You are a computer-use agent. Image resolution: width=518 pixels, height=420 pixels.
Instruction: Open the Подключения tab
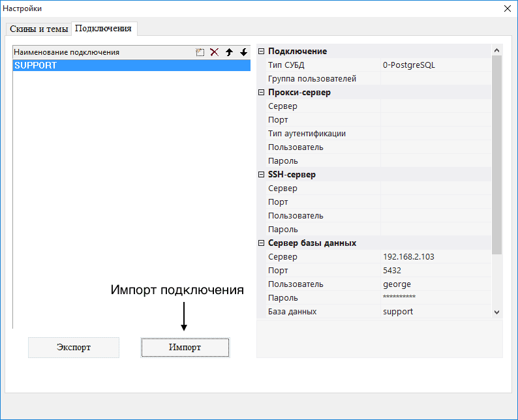coord(104,29)
